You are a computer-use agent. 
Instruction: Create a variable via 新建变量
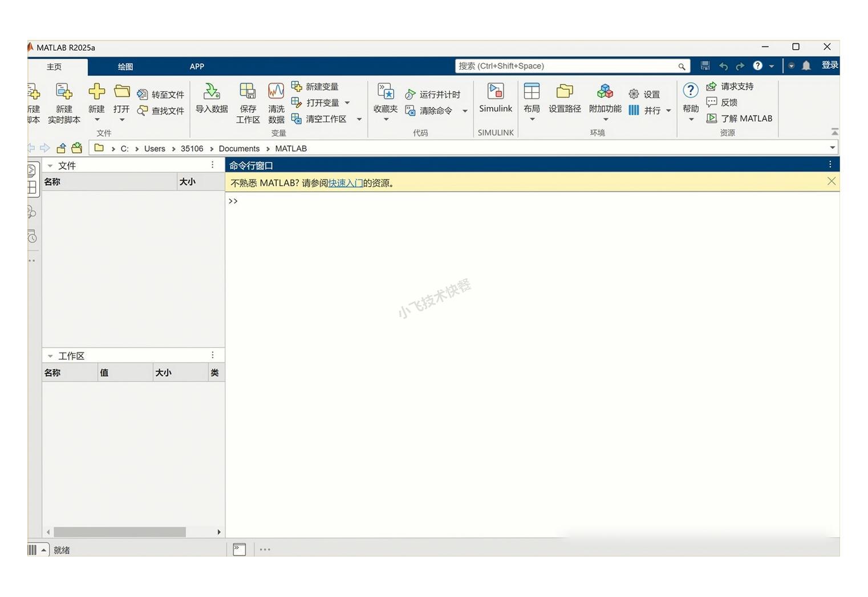(315, 87)
